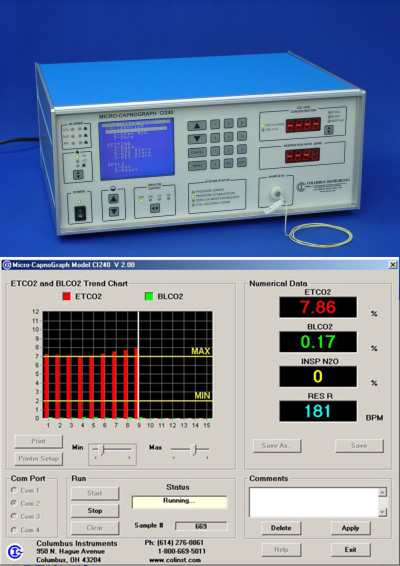Click the large up-arrow key on device keypad
The height and width of the screenshot is (566, 400).
197,126
